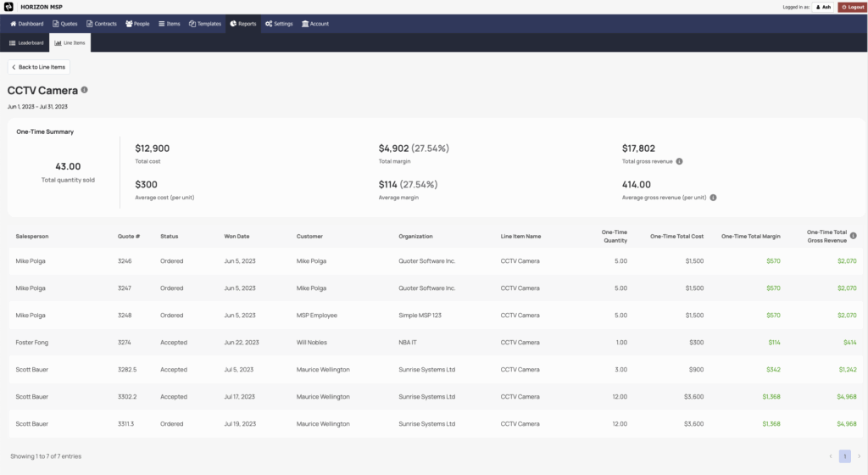Go to the Quotes section
Viewport: 868px width, 475px height.
coord(65,24)
